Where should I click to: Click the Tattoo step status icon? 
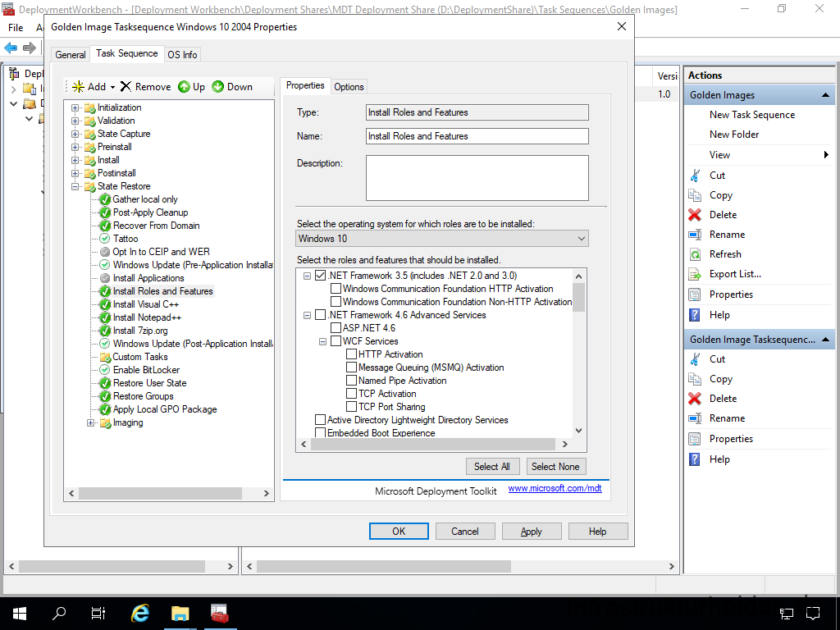pyautogui.click(x=105, y=239)
